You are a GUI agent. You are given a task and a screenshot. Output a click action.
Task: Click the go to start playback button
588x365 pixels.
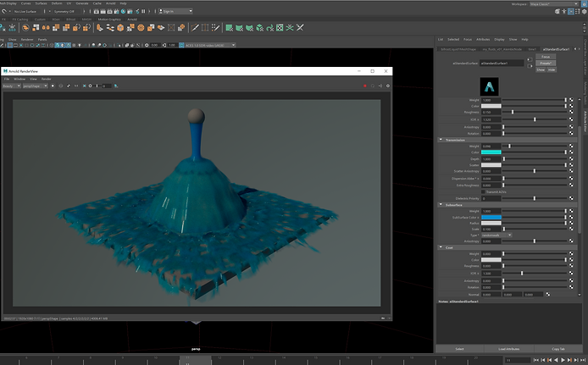pos(535,360)
